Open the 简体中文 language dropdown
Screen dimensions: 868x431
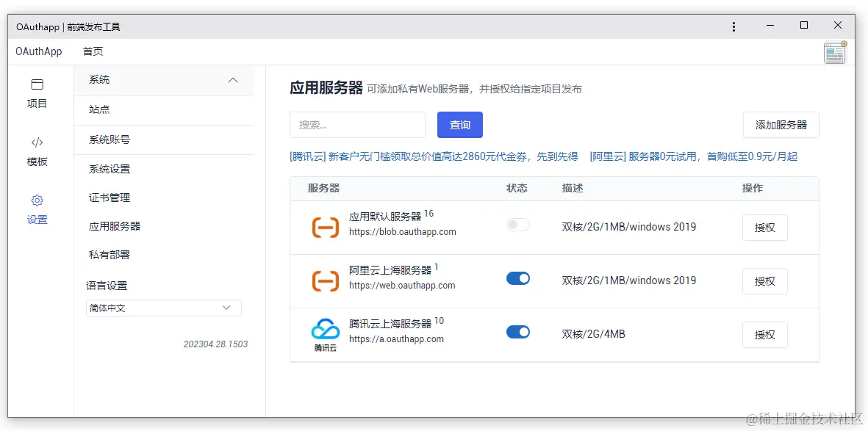pos(164,308)
